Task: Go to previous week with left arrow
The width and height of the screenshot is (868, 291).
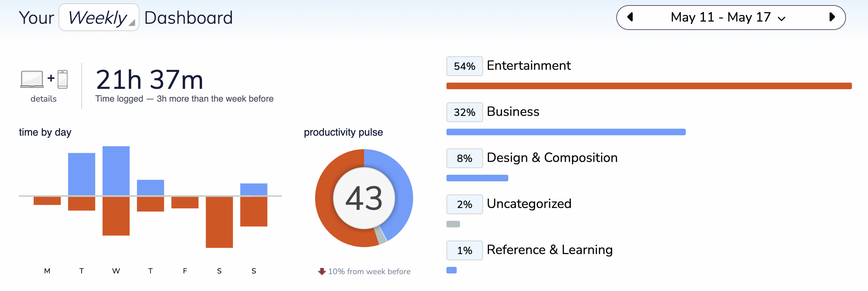Action: coord(630,17)
